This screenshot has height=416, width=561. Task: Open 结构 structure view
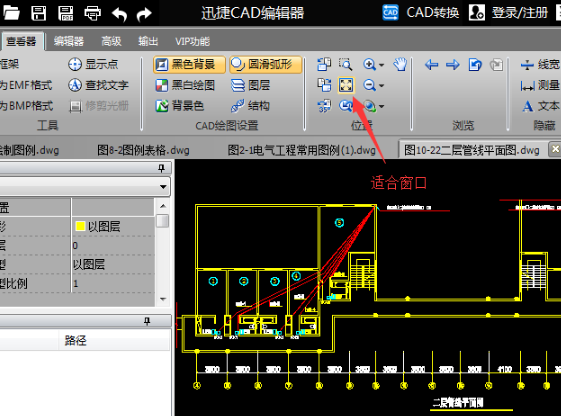(250, 106)
